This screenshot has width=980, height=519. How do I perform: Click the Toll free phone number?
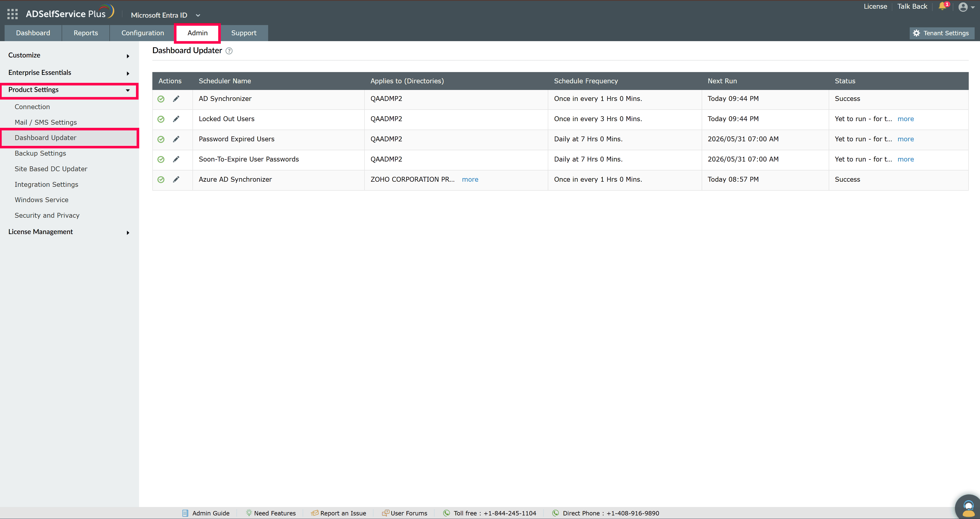[x=509, y=513]
